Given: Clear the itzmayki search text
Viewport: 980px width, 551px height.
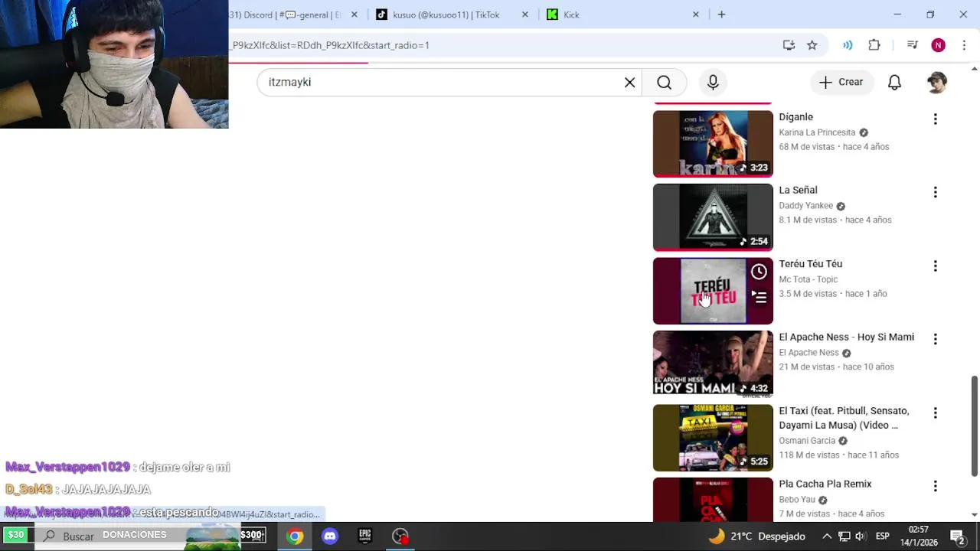Looking at the screenshot, I should coord(629,82).
